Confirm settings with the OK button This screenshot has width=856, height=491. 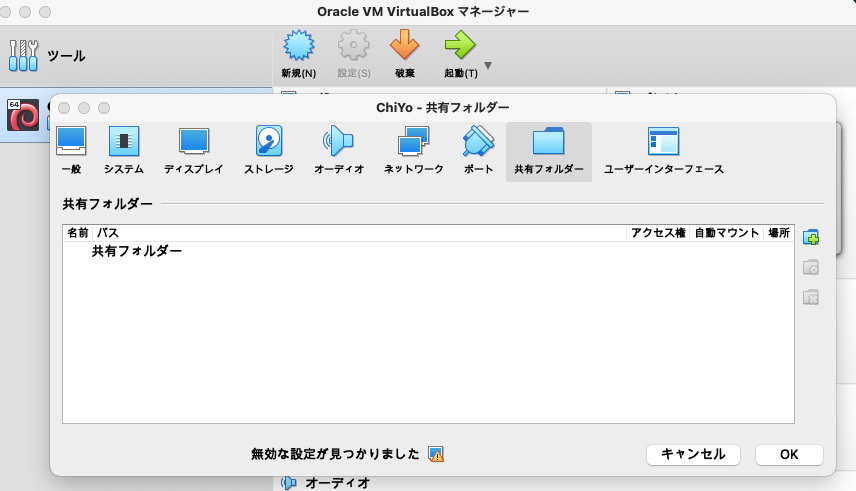pos(789,454)
